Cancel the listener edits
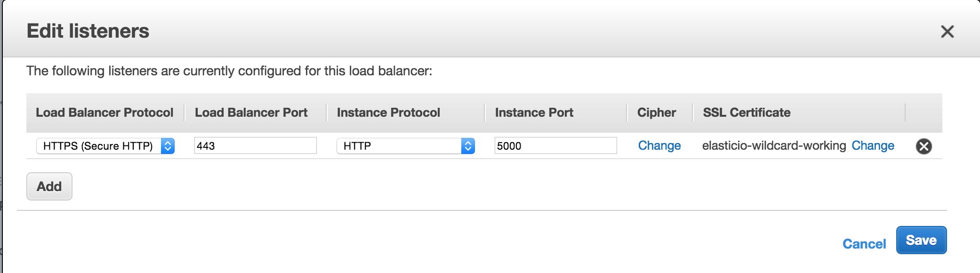This screenshot has height=273, width=980. click(x=864, y=244)
